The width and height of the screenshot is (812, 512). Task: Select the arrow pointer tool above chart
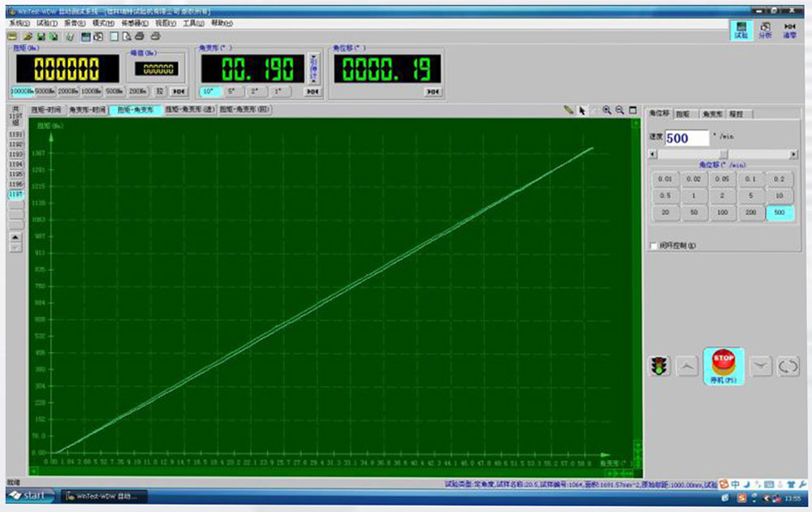(x=581, y=110)
